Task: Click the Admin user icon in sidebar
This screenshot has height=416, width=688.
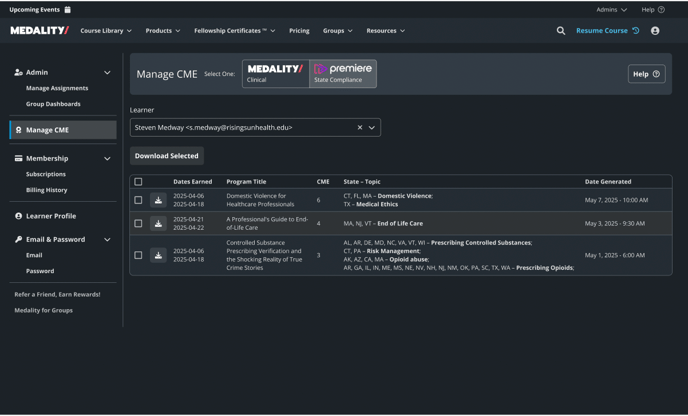Action: 18,72
